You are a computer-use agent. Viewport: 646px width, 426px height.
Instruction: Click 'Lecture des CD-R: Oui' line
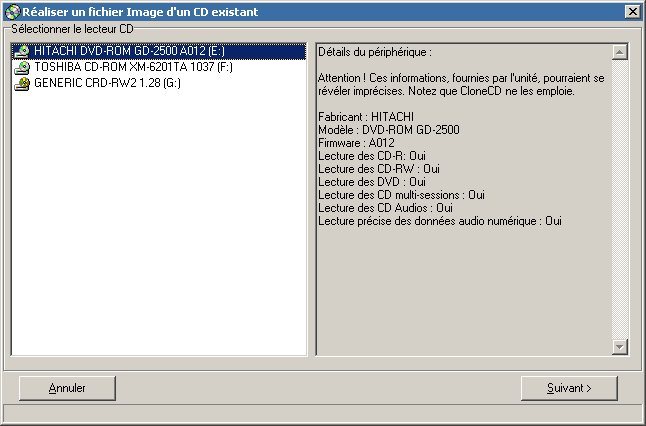click(x=372, y=156)
